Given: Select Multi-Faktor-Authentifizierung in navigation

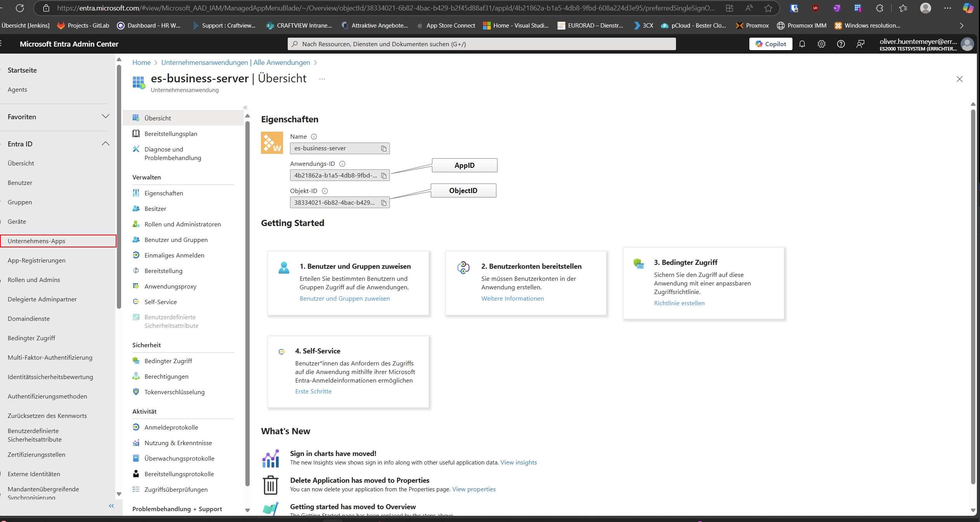Looking at the screenshot, I should 50,357.
